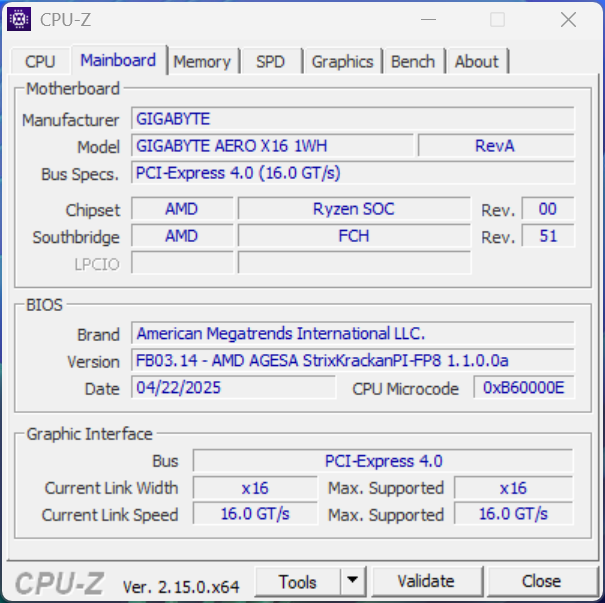Click the BIOS Date value 04/22/2025
The height and width of the screenshot is (603, 605).
click(x=234, y=387)
